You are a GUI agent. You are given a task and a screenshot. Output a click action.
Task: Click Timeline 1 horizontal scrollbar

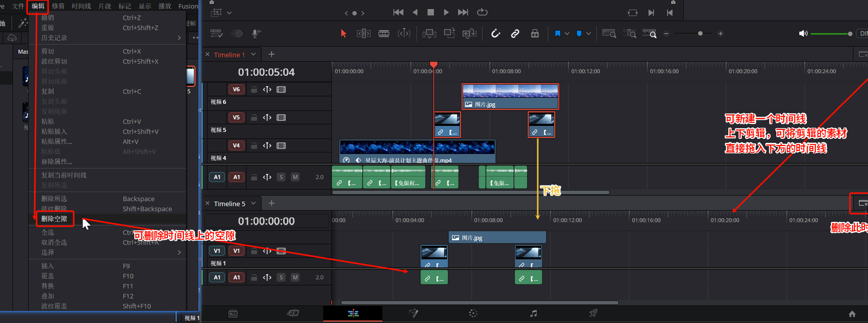pos(471,192)
